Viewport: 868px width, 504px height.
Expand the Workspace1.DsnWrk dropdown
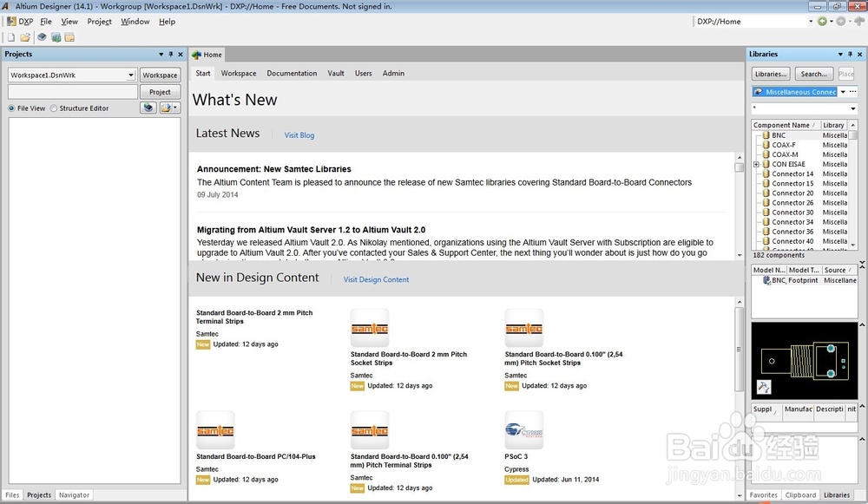click(131, 75)
